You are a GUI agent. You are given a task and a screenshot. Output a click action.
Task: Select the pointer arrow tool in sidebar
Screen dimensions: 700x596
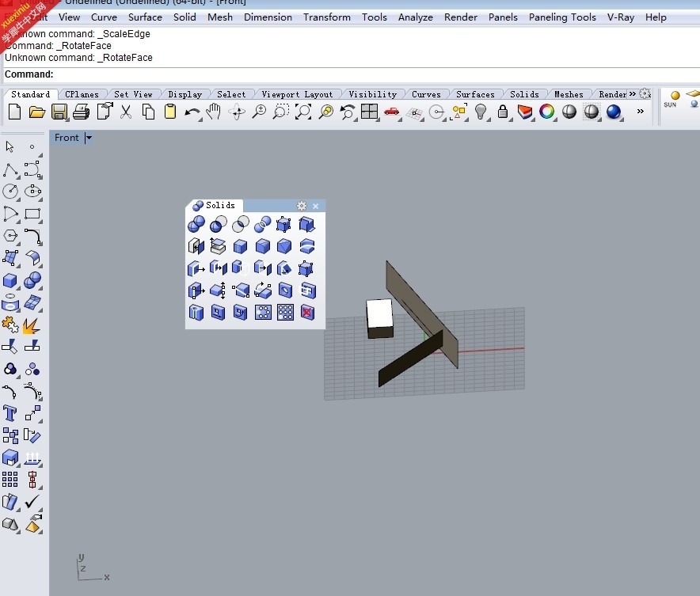pos(10,146)
